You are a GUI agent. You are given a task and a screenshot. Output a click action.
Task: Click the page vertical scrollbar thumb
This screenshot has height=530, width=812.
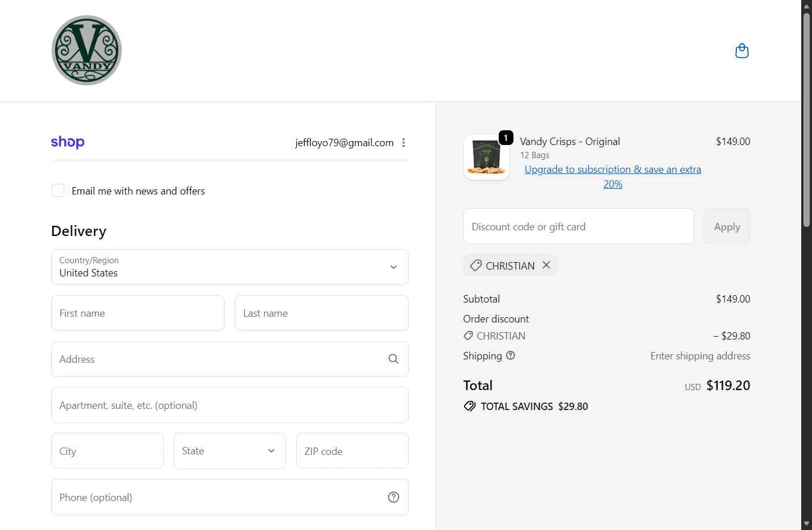pos(806,119)
